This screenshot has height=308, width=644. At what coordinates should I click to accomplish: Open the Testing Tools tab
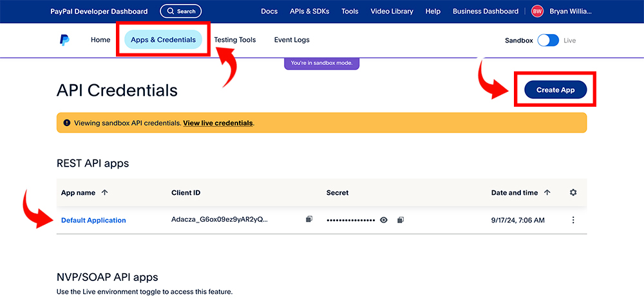click(235, 40)
